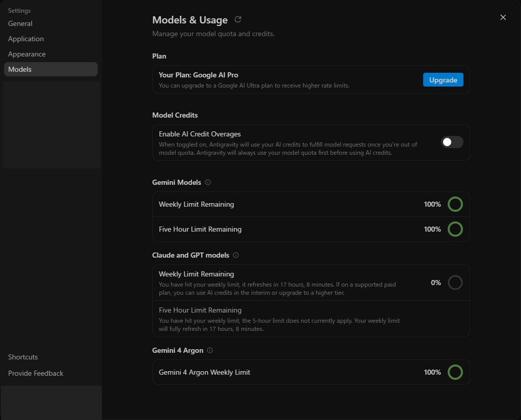Click the Gemini Models five hour limit ring
Viewport: 521px width, 420px height.
(455, 229)
